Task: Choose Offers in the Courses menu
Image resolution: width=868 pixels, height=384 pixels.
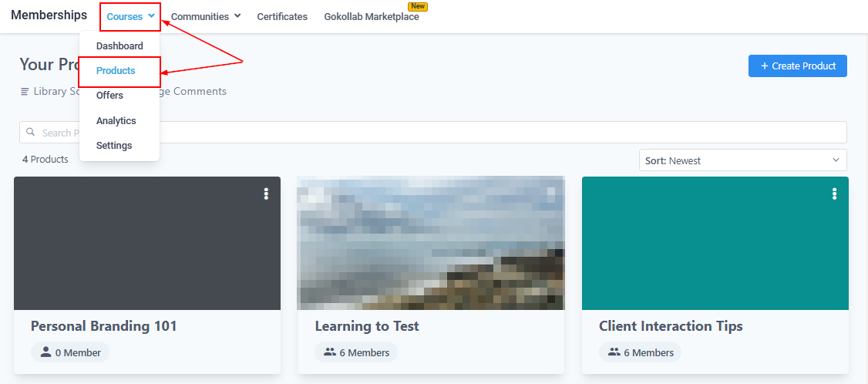Action: (109, 96)
